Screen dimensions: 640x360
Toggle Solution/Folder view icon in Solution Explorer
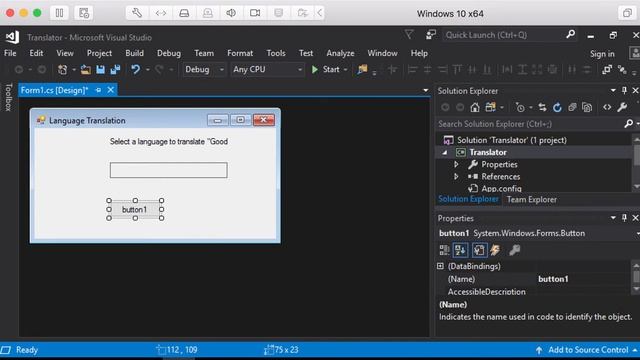(490, 107)
